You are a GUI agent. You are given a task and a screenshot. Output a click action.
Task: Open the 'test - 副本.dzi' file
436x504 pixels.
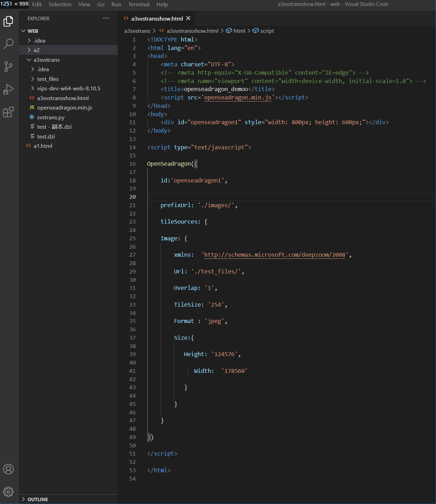click(x=68, y=127)
